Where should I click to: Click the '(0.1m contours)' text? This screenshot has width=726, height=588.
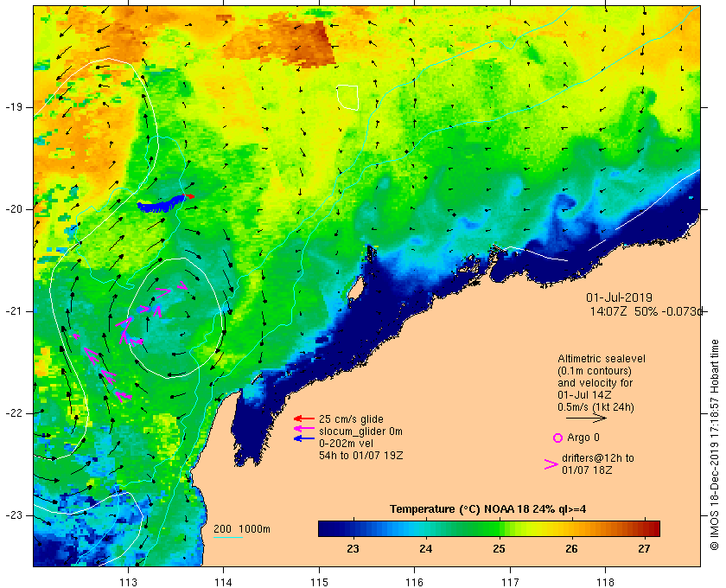point(594,371)
